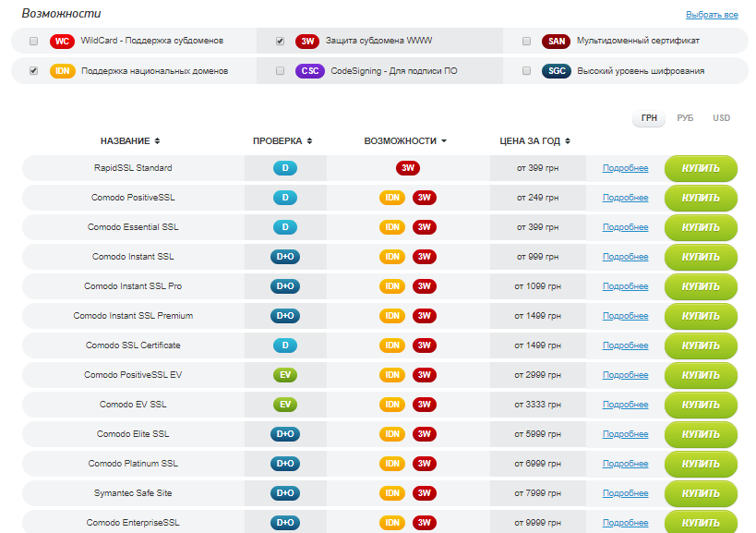
Task: Click the green EV badge for Comodo EV SSL
Action: (x=285, y=405)
